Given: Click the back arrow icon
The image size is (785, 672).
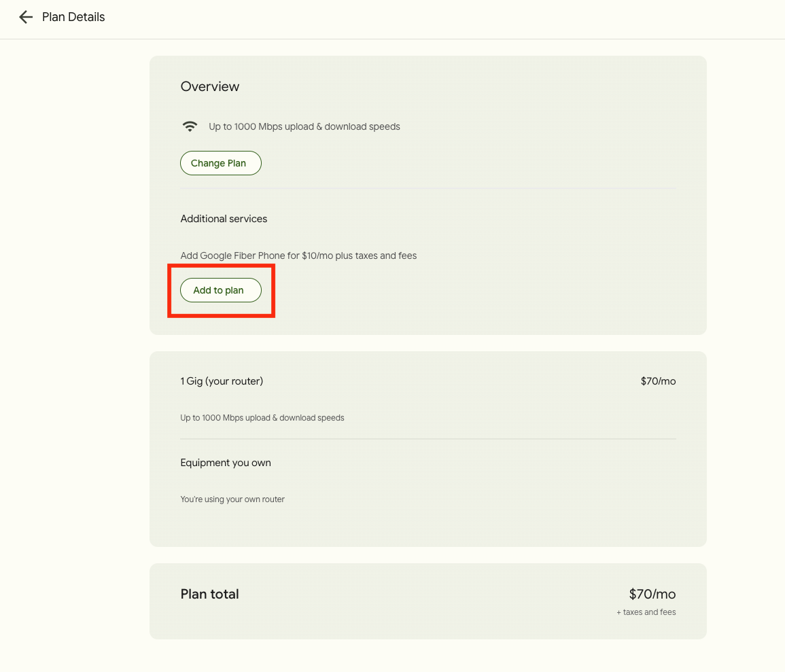Looking at the screenshot, I should [x=26, y=17].
